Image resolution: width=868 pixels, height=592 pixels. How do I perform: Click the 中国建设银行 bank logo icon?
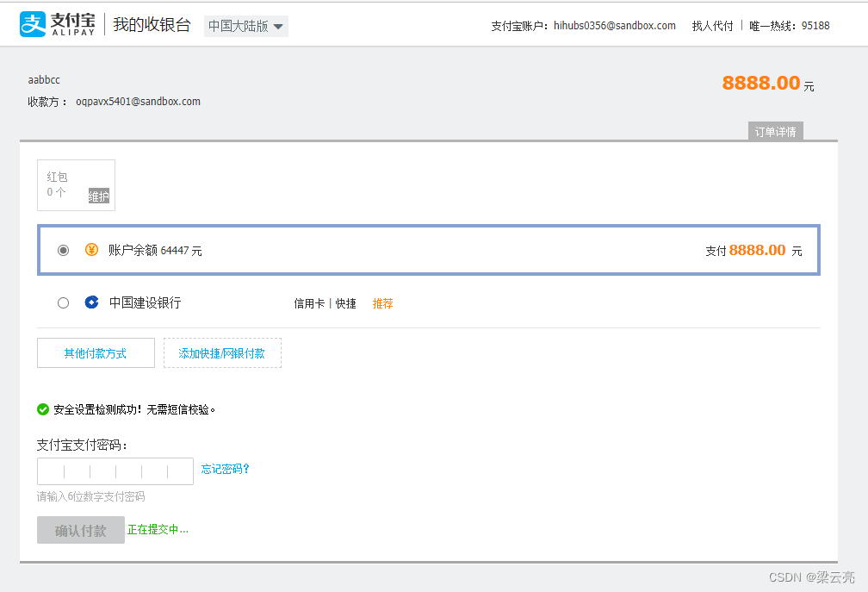pos(91,302)
